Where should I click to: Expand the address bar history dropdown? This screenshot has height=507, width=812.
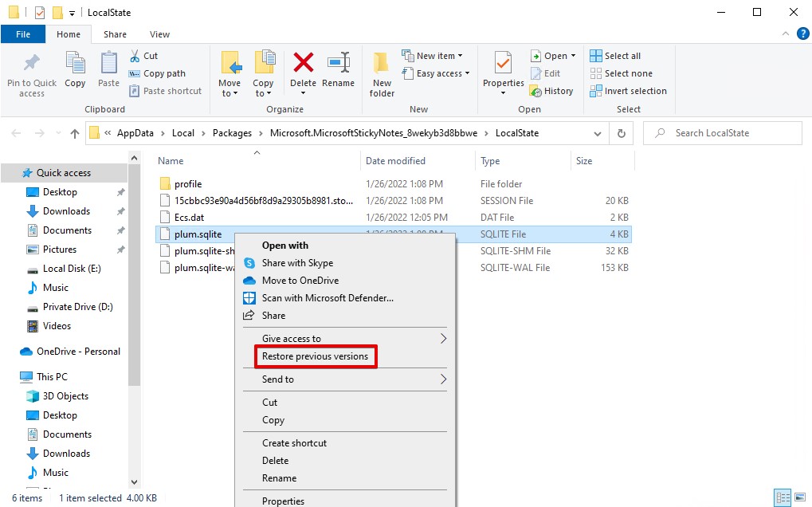coord(598,133)
